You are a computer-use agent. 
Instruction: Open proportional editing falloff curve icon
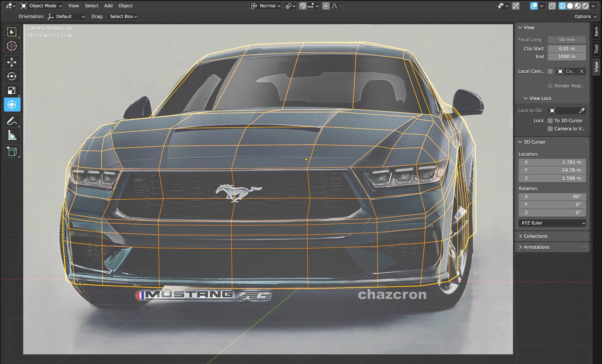[336, 6]
